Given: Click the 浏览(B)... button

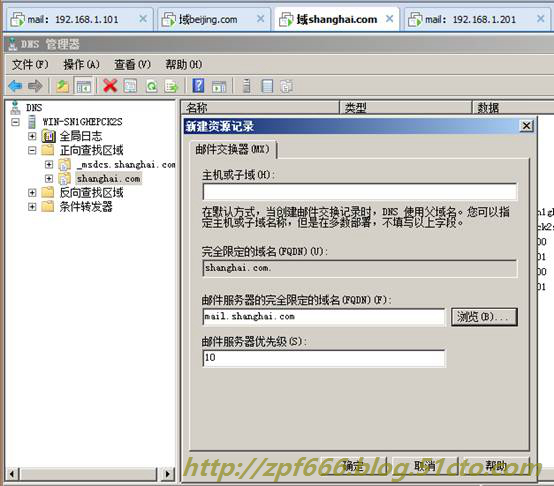Looking at the screenshot, I should point(484,317).
